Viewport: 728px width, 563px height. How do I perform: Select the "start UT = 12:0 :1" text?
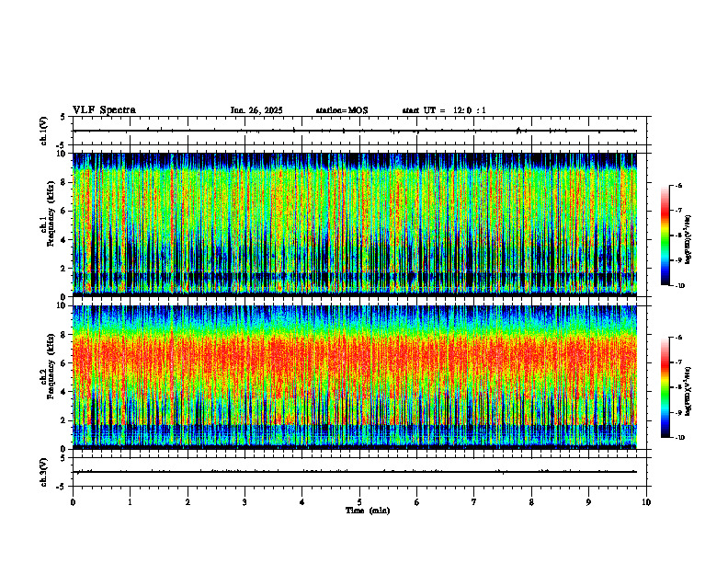(444, 110)
